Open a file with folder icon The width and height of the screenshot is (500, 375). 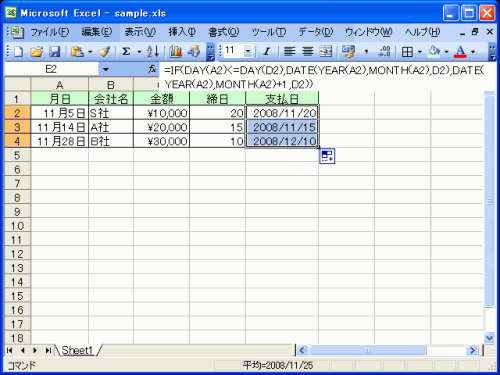(37, 51)
